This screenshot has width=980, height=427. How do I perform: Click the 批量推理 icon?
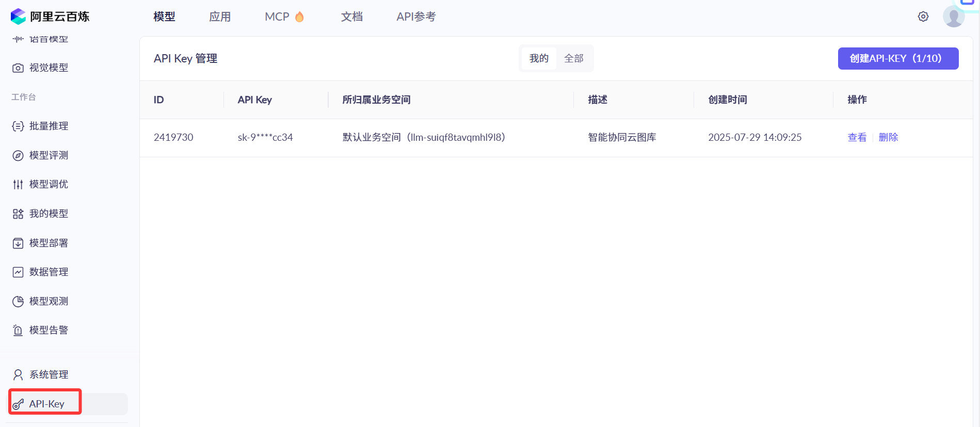click(18, 126)
